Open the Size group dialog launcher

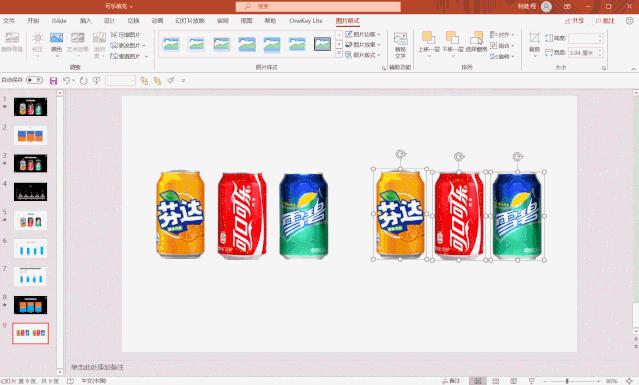(x=604, y=68)
